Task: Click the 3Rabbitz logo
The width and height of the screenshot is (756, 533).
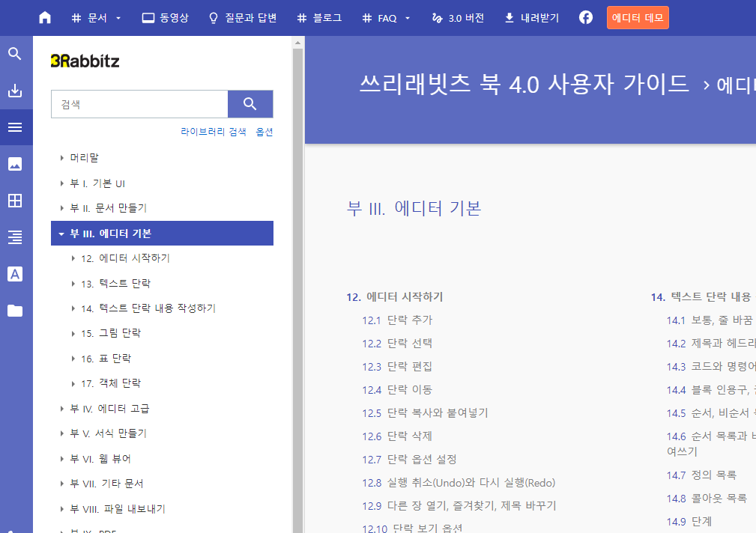Action: [85, 61]
